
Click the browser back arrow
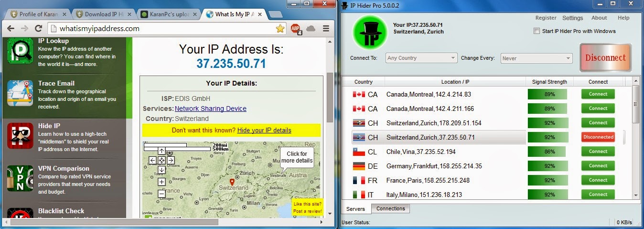pos(11,29)
